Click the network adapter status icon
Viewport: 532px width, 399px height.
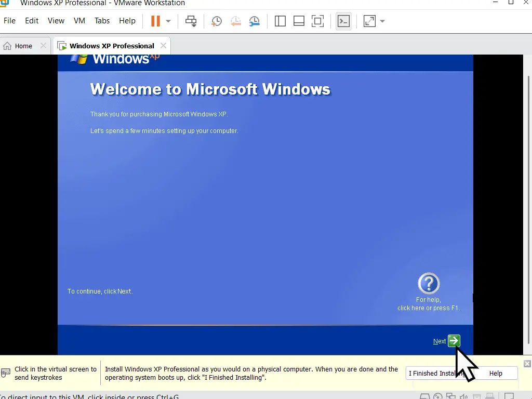pyautogui.click(x=451, y=396)
